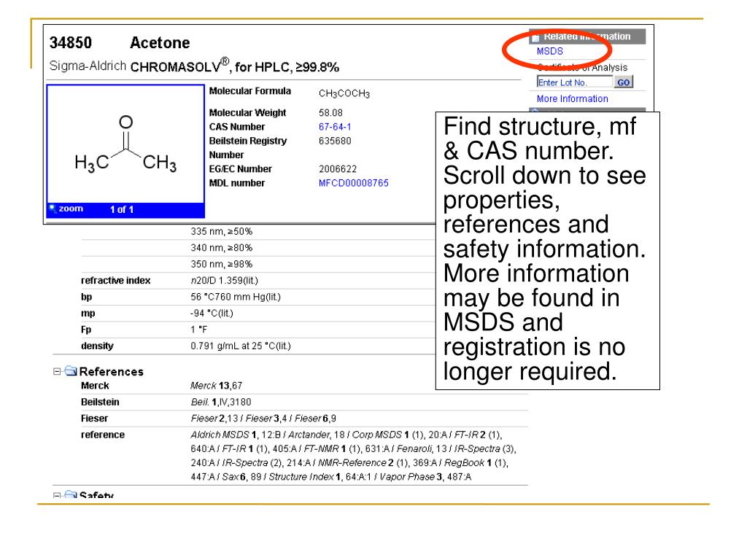Select the flash point value 1 °F
The image size is (747, 560).
click(x=198, y=330)
